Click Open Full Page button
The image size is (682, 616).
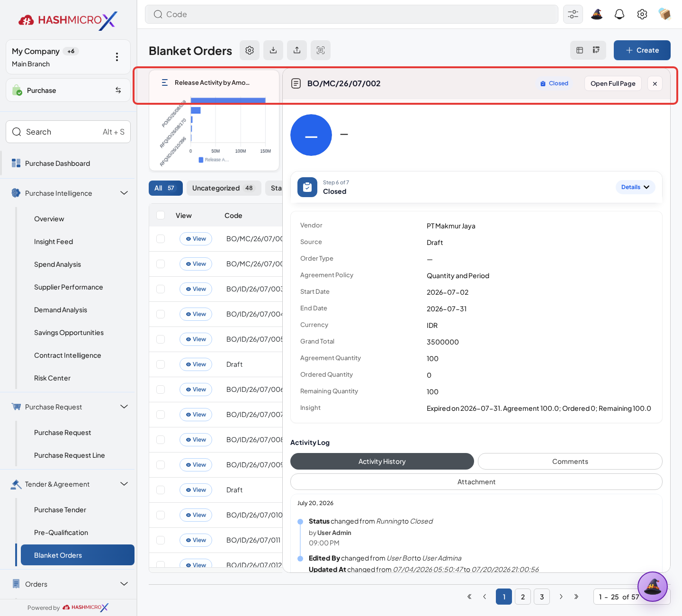613,83
